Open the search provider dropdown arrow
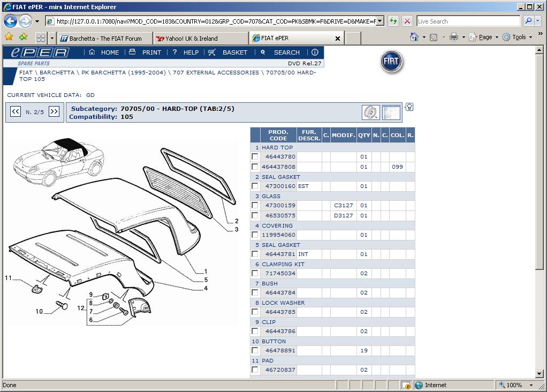Viewport: 547px width, 392px height. (537, 21)
